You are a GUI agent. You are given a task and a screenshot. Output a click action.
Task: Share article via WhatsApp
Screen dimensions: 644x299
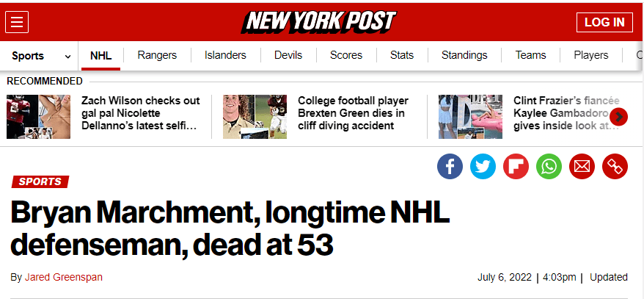(549, 167)
